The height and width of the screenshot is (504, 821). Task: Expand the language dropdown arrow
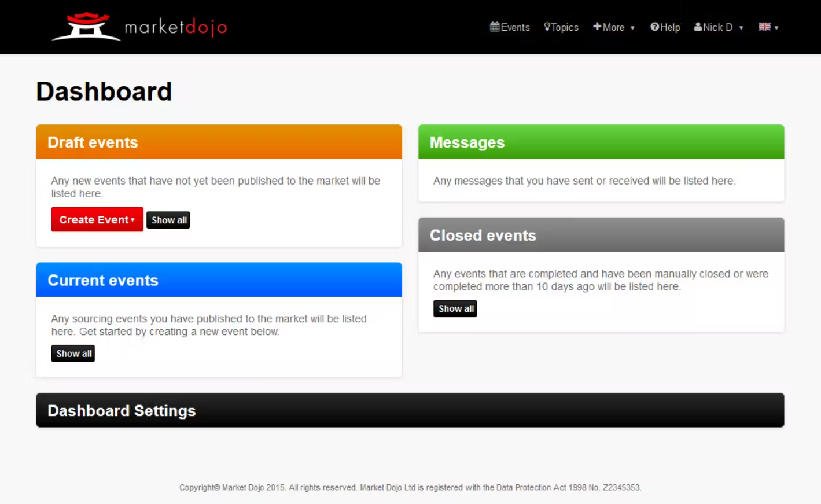(776, 28)
